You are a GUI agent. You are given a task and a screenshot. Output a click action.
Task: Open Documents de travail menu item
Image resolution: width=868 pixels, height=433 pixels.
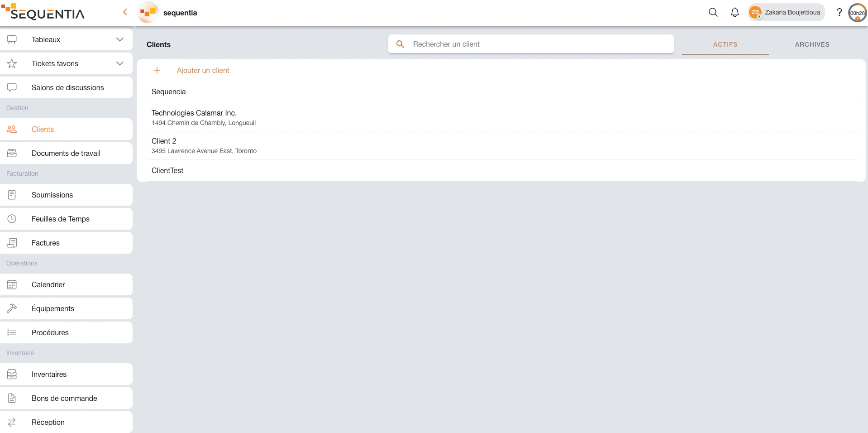tap(66, 153)
